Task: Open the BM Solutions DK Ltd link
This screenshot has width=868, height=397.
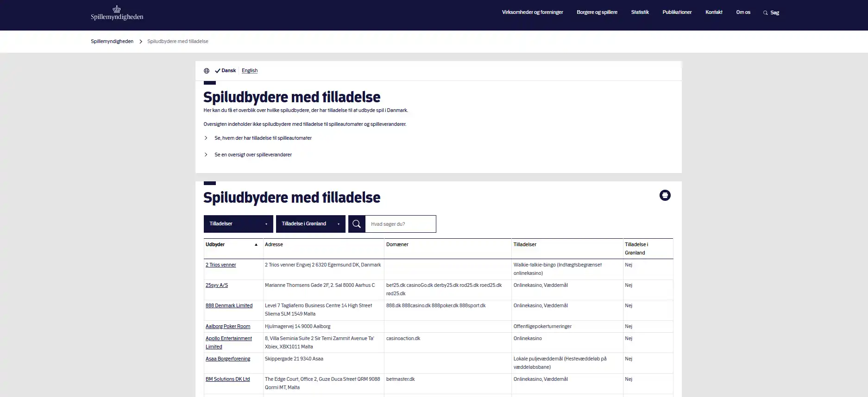Action: click(x=227, y=379)
